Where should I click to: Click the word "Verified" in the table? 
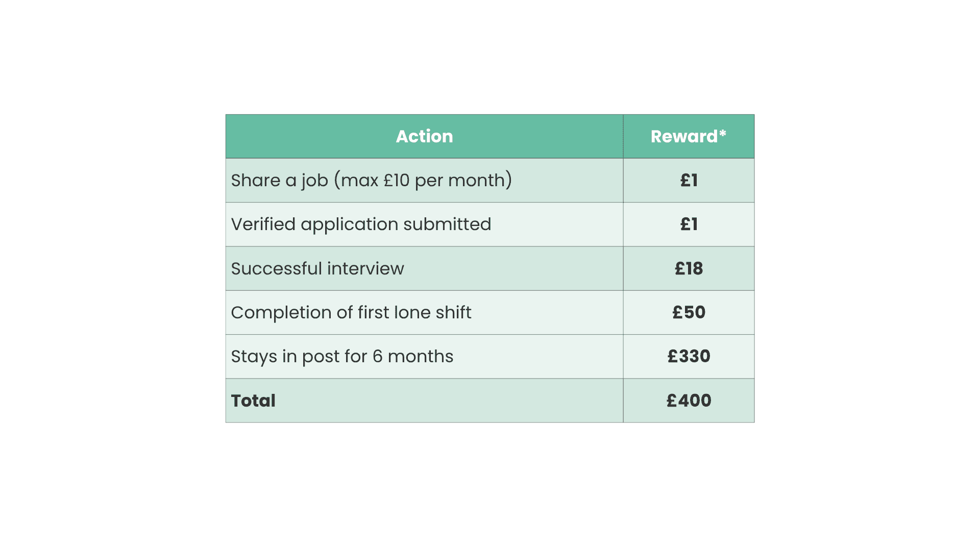click(263, 224)
